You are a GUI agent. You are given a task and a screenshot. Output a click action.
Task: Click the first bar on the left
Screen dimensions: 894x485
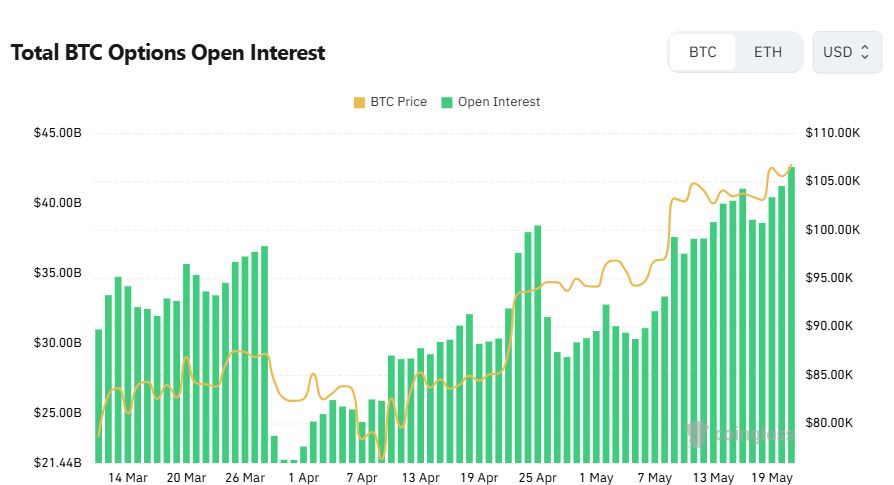tap(99, 396)
